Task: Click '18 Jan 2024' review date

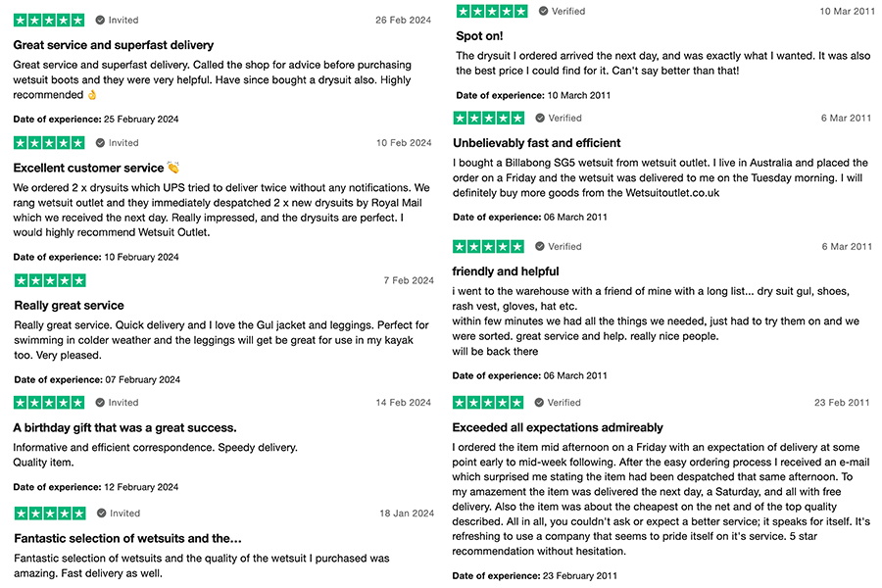Action: coord(407,514)
